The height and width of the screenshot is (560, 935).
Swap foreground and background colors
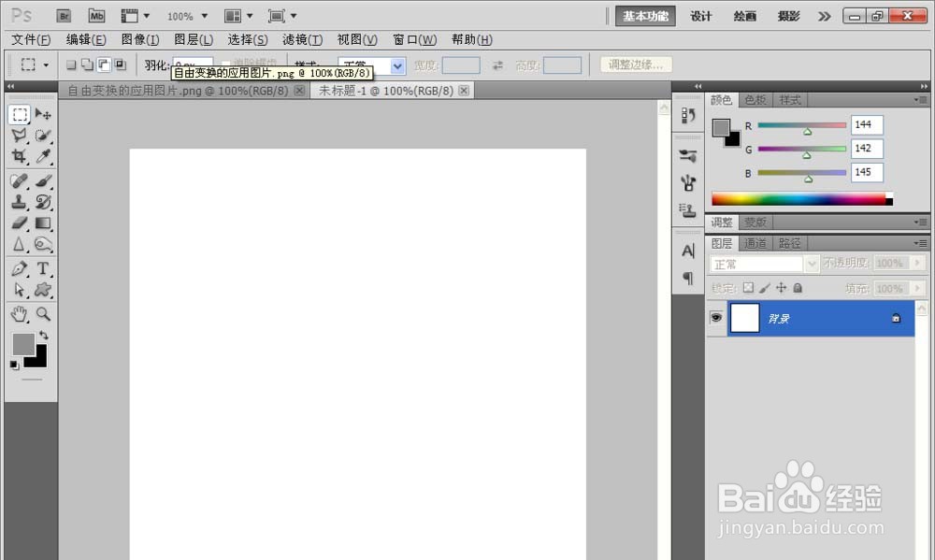click(x=44, y=336)
